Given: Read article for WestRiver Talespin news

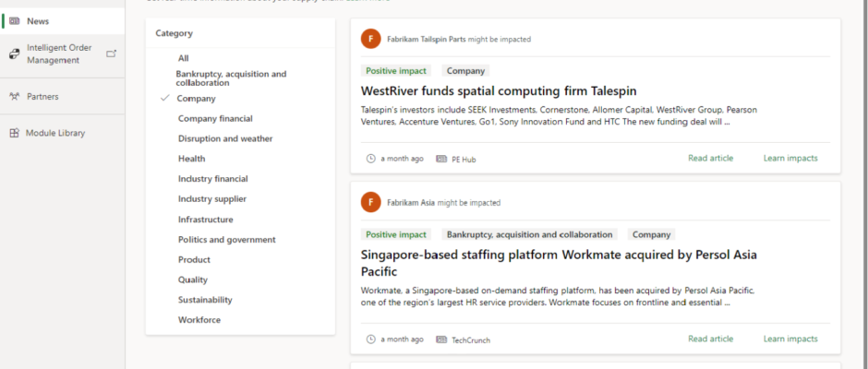Looking at the screenshot, I should tap(710, 159).
